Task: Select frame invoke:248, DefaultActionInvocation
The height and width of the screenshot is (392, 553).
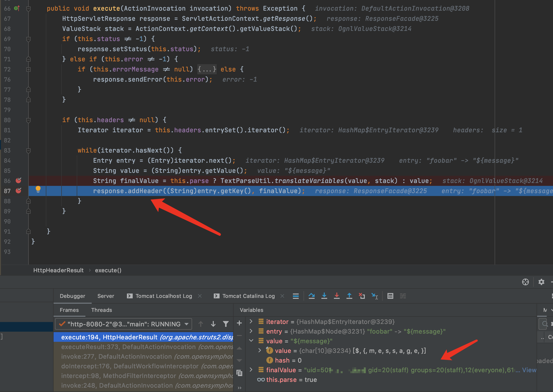Action: pos(143,385)
